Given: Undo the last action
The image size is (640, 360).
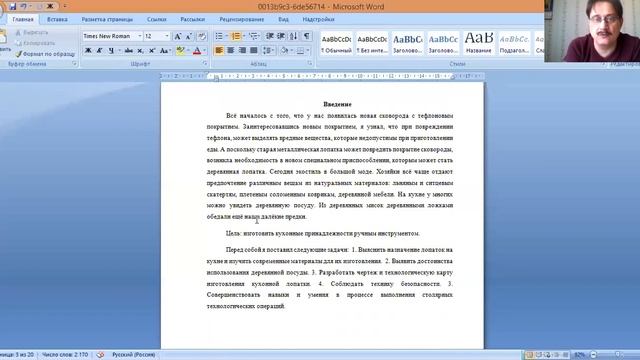Looking at the screenshot, I should click(24, 6).
